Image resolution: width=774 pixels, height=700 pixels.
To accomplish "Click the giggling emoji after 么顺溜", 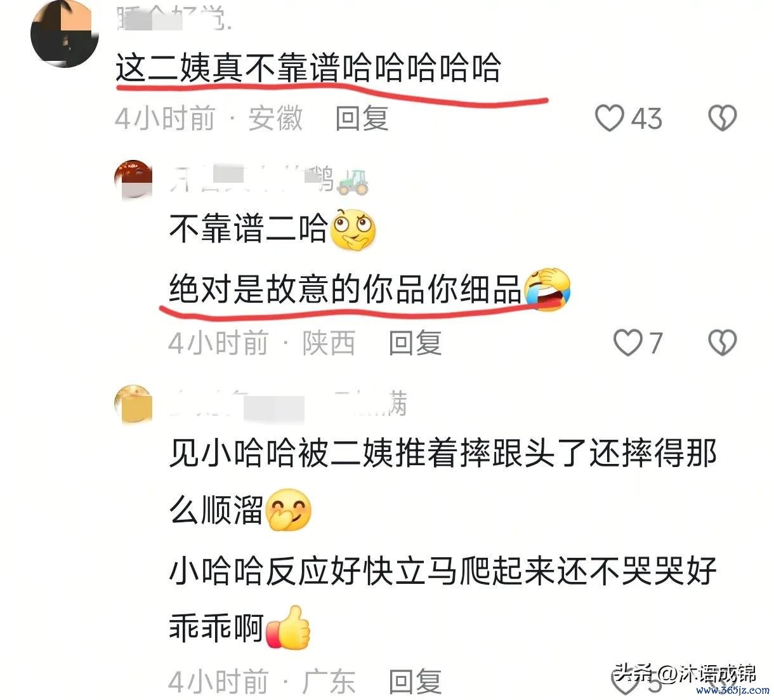I will click(x=289, y=510).
